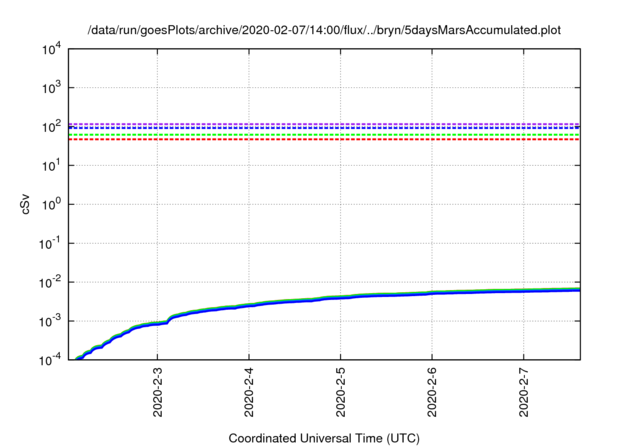Click the 2020-2-5 date tick label
The image size is (640, 448).
(340, 392)
